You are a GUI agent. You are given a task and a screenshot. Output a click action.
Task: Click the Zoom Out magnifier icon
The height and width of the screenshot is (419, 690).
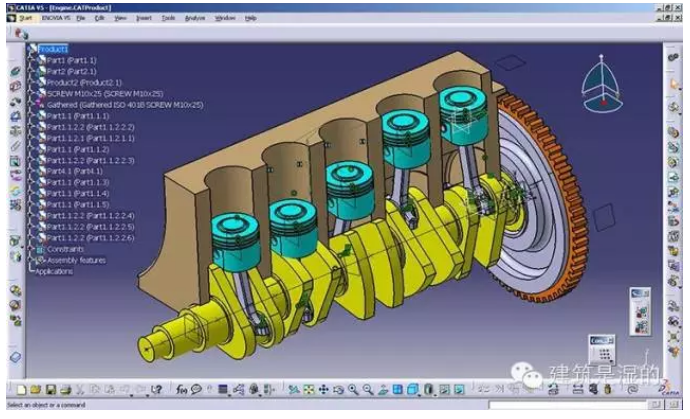tap(368, 390)
